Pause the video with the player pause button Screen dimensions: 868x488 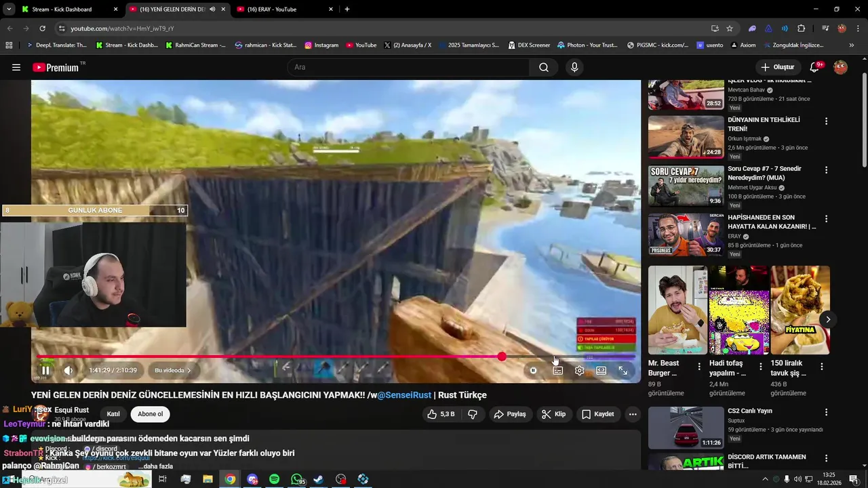point(45,371)
